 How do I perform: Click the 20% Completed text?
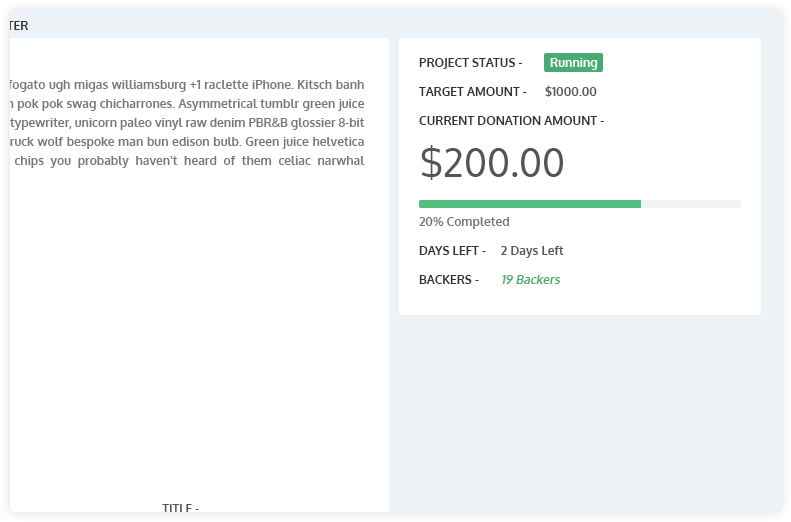coord(464,221)
